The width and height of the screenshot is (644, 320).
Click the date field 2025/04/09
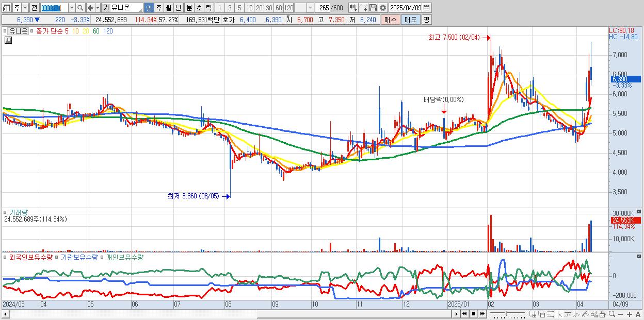(406, 8)
